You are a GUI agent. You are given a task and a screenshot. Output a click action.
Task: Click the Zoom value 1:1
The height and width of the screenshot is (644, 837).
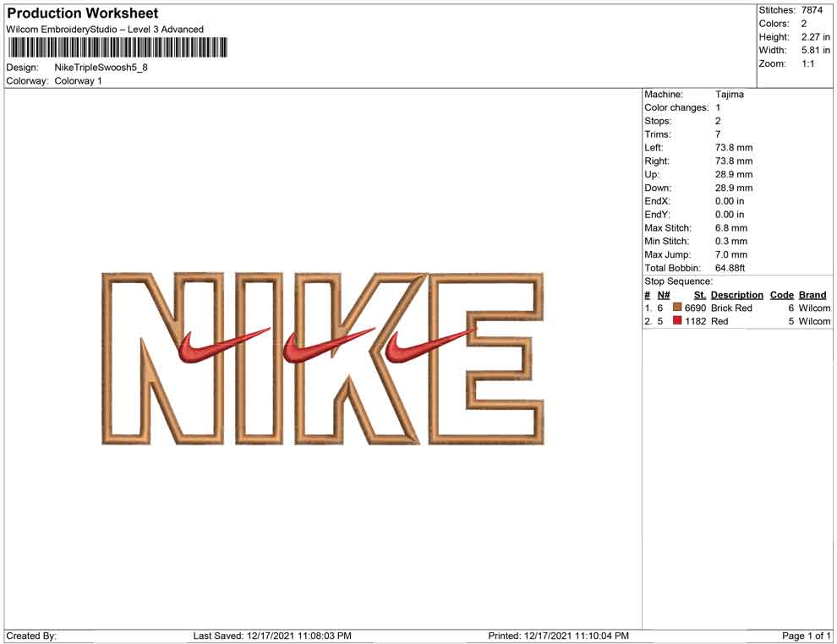click(x=807, y=64)
